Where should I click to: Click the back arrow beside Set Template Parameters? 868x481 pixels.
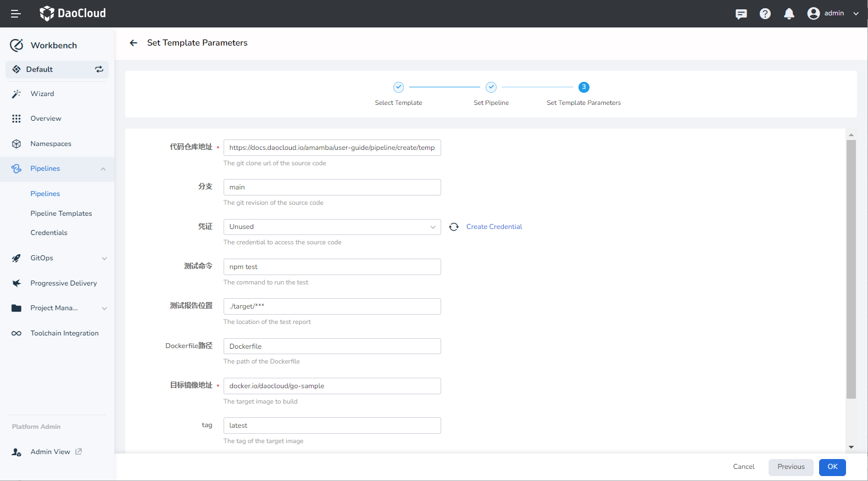133,43
